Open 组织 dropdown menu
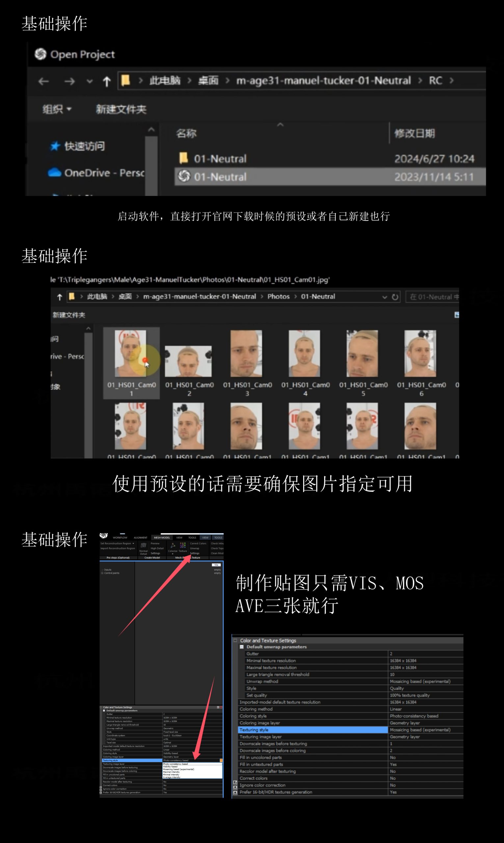The image size is (504, 843). point(57,109)
